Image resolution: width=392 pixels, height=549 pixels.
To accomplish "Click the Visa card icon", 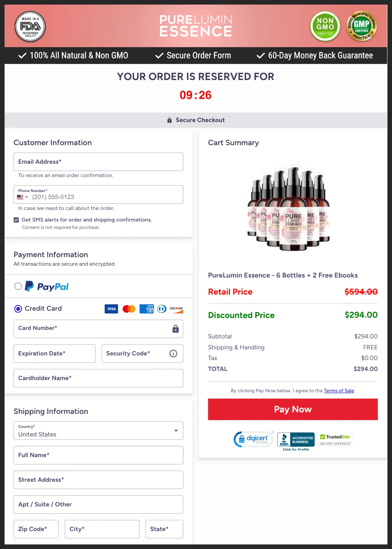I will pos(111,309).
